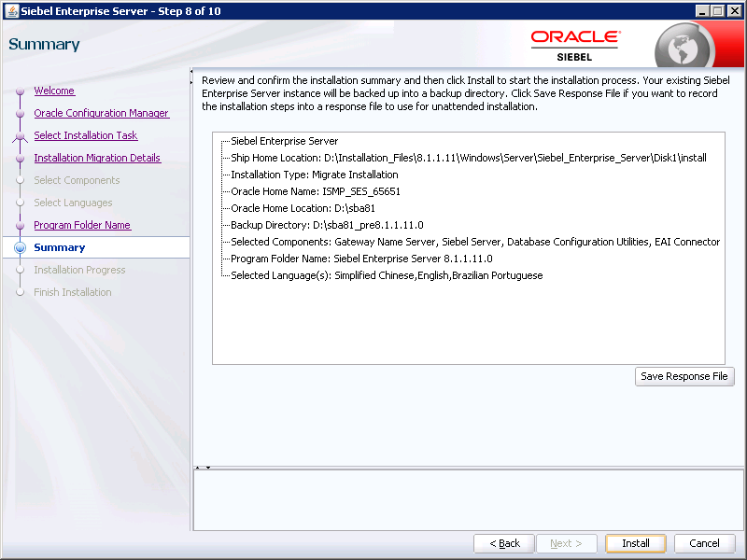Click the Installation Progress step label
Viewport: 747px width, 560px height.
click(79, 270)
